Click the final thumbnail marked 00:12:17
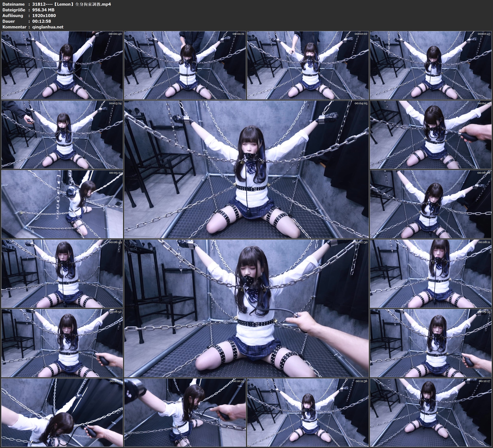493x448 pixels. pyautogui.click(x=431, y=412)
